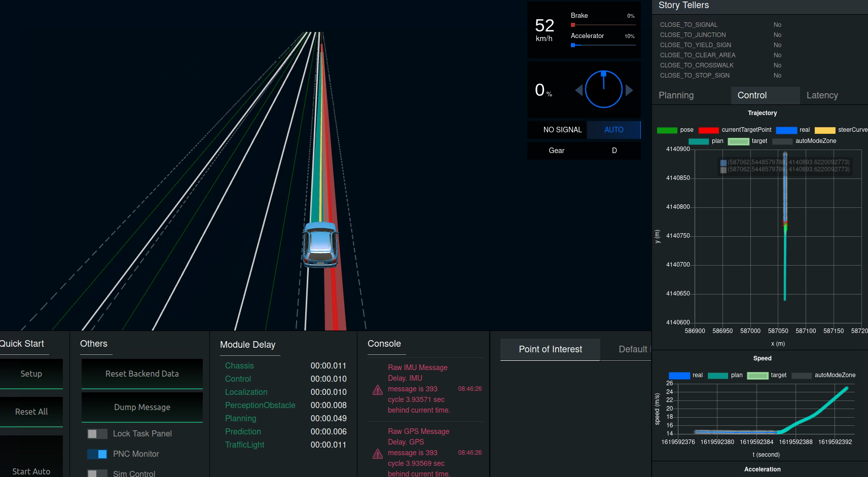Toggle currentTargetPoint legend swatch
868x477 pixels.
[708, 130]
